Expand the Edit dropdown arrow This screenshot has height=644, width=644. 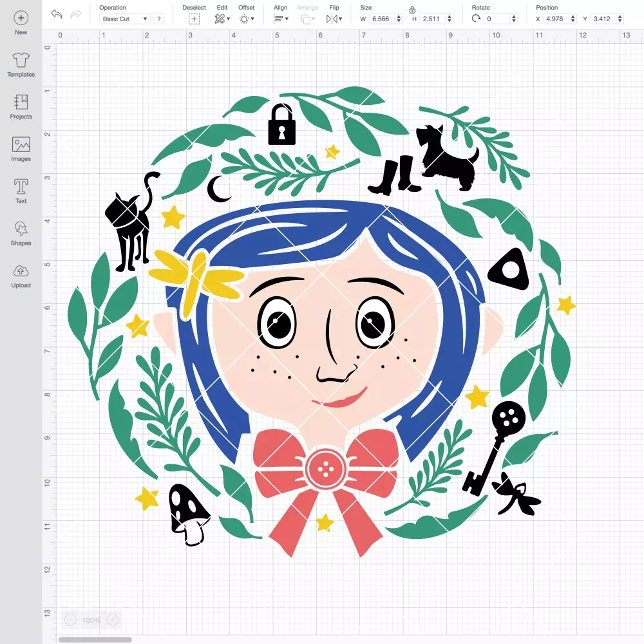tap(229, 19)
